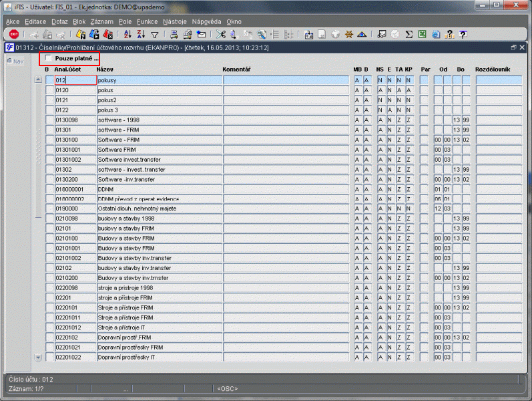Select row 'Stroje a přístroje IT'
532x401 pixels.
pyautogui.click(x=160, y=327)
